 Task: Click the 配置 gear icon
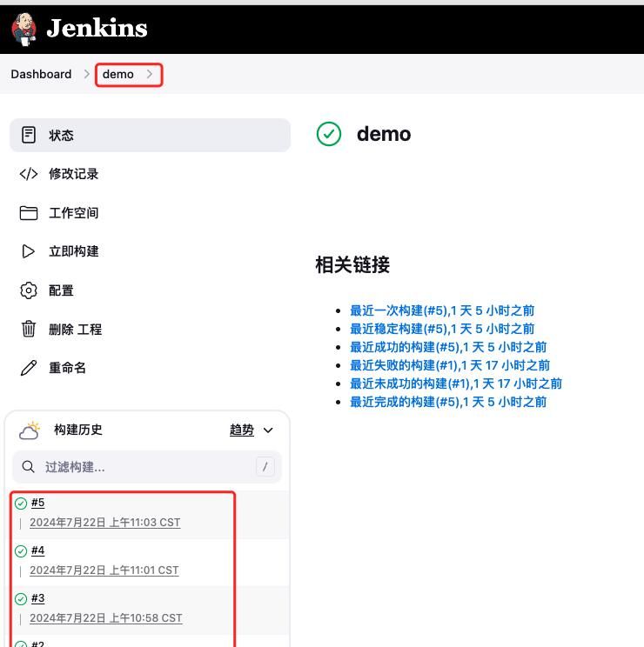tap(29, 290)
